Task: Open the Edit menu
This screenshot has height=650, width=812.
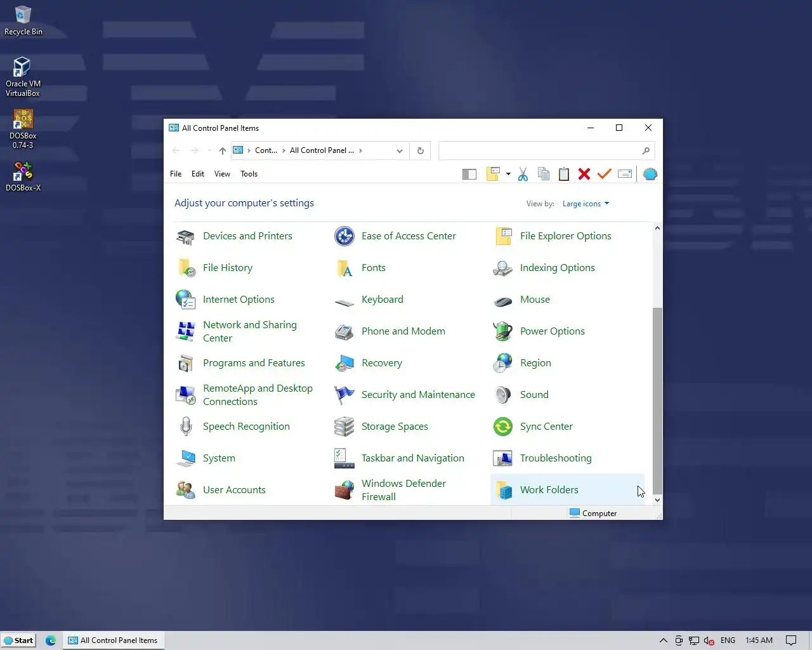Action: click(198, 174)
